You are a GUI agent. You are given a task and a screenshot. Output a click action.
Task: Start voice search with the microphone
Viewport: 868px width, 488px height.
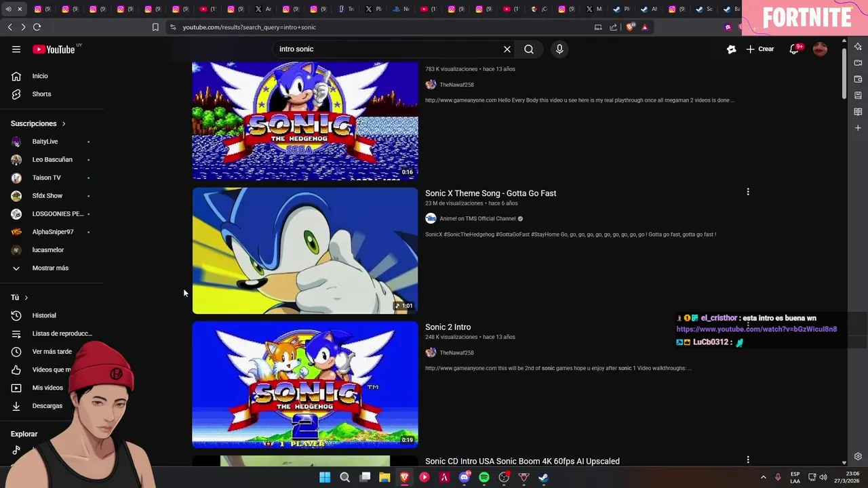559,49
